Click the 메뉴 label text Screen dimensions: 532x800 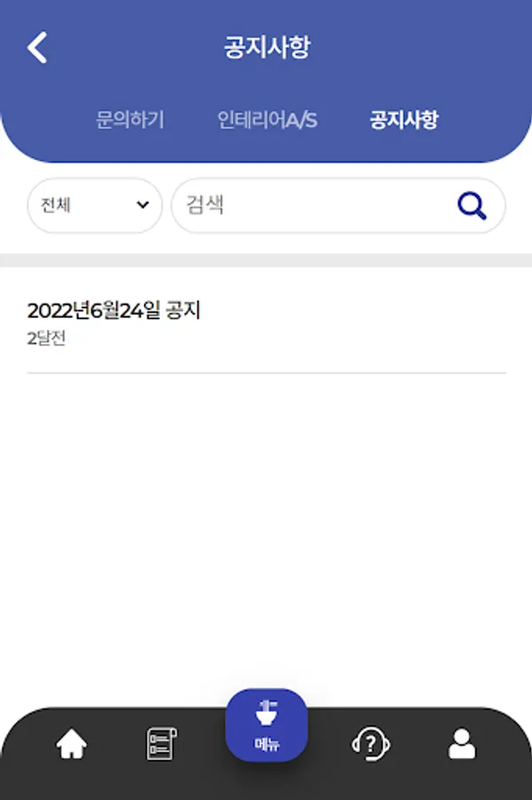[x=266, y=745]
